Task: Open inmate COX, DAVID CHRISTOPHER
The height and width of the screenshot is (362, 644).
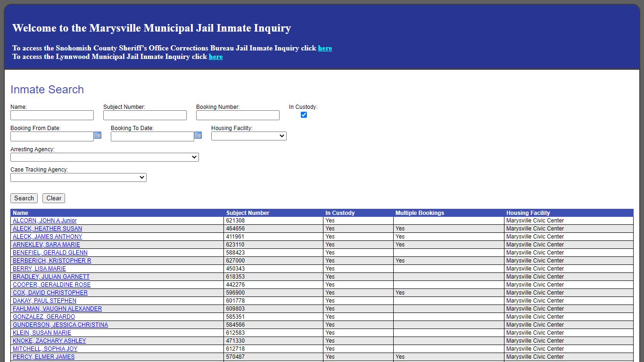Action: 50,293
